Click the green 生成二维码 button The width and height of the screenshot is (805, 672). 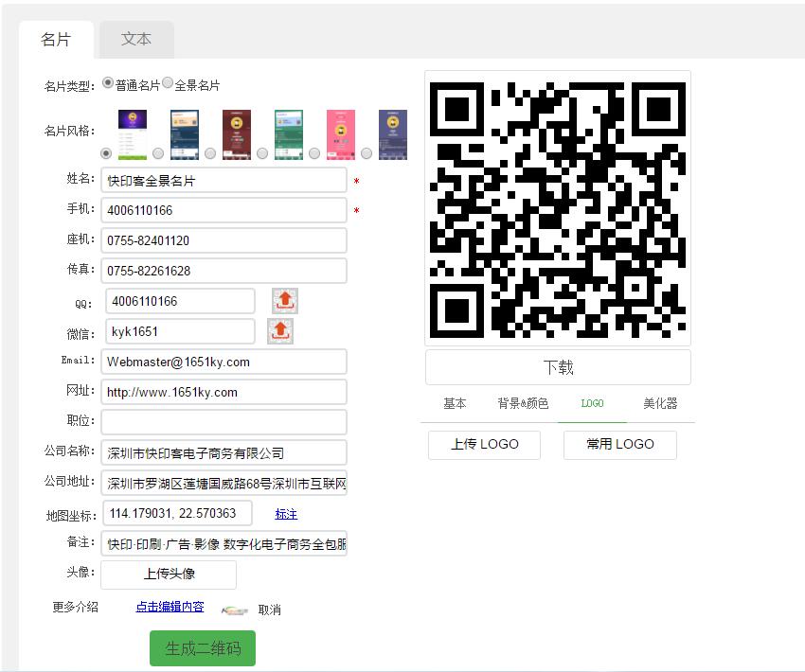[x=203, y=648]
